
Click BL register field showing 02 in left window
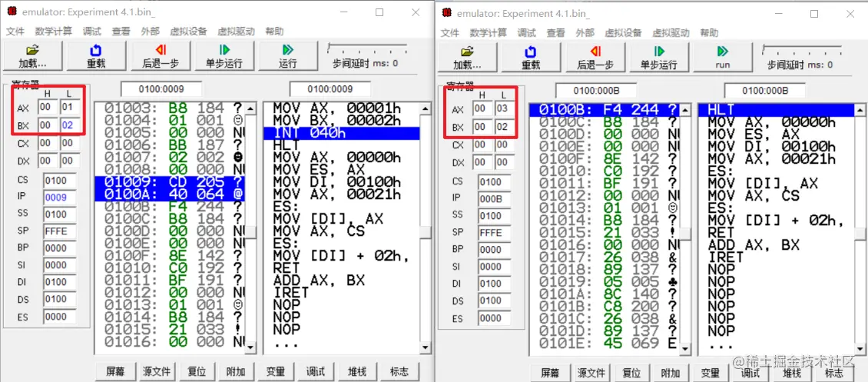pos(68,125)
